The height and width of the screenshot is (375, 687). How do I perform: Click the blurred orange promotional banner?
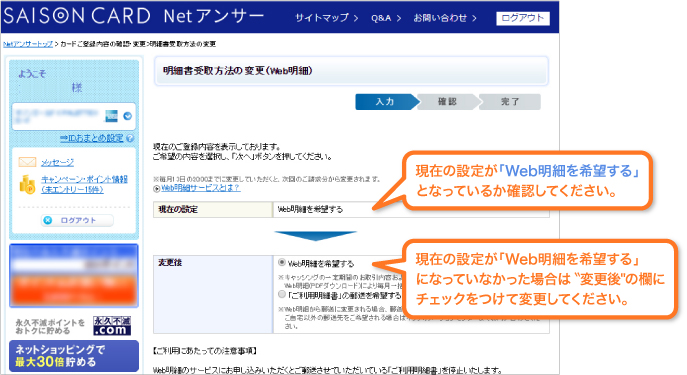(x=74, y=276)
